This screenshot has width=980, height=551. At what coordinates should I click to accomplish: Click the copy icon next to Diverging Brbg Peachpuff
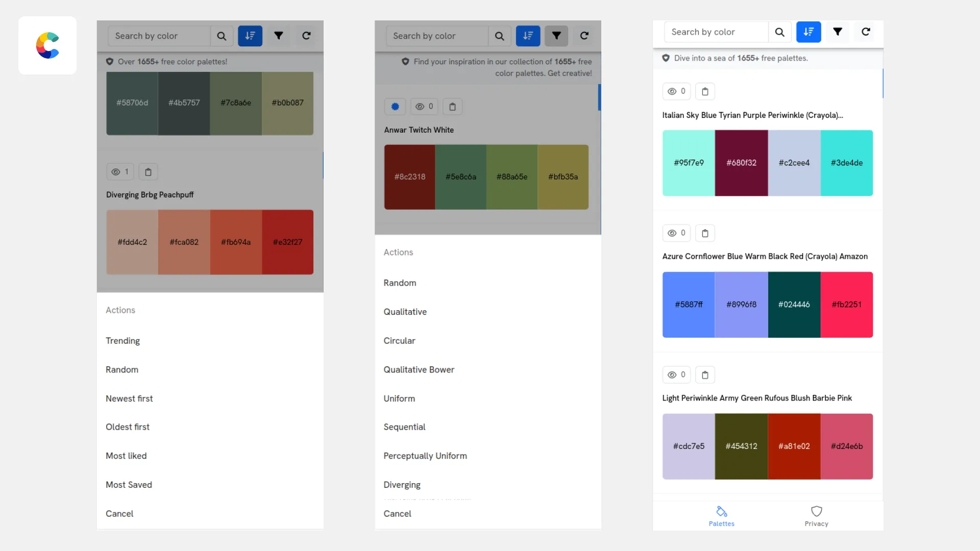pyautogui.click(x=148, y=171)
